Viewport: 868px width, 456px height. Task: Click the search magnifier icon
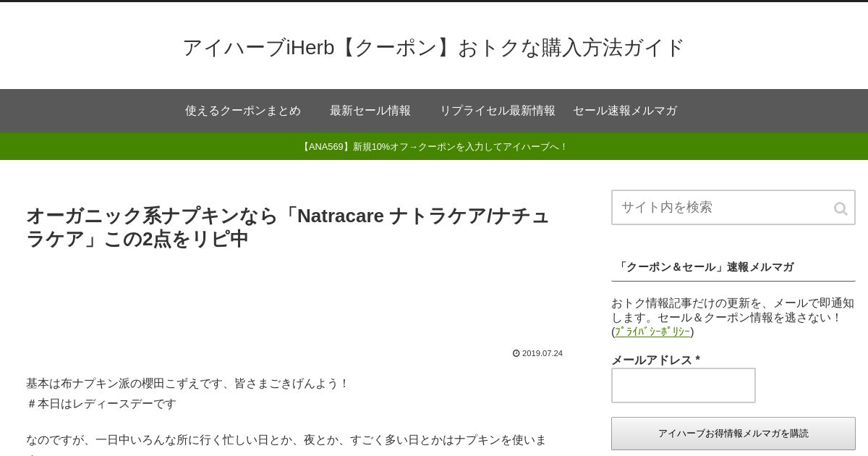tap(840, 208)
